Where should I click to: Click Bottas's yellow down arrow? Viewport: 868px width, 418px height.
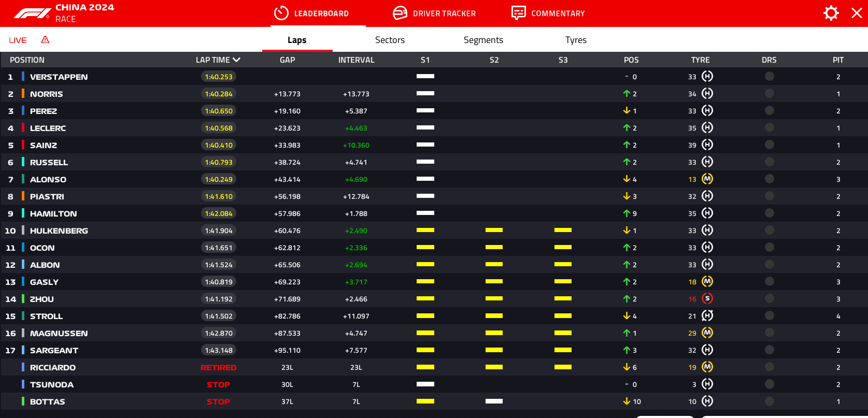click(x=627, y=401)
